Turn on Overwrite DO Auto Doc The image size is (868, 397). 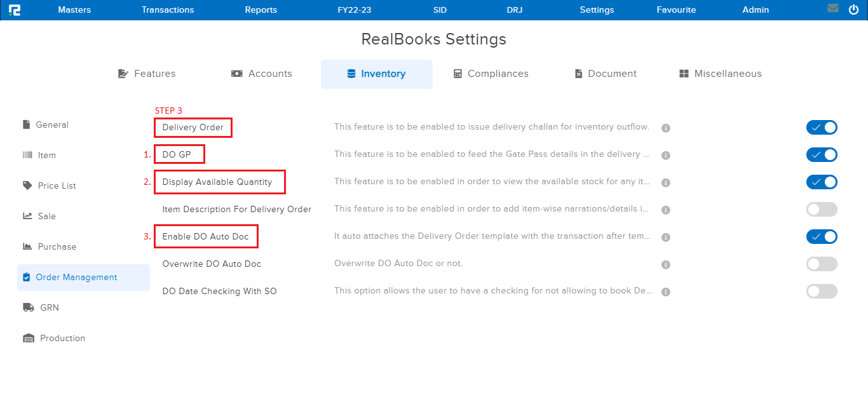pos(822,264)
